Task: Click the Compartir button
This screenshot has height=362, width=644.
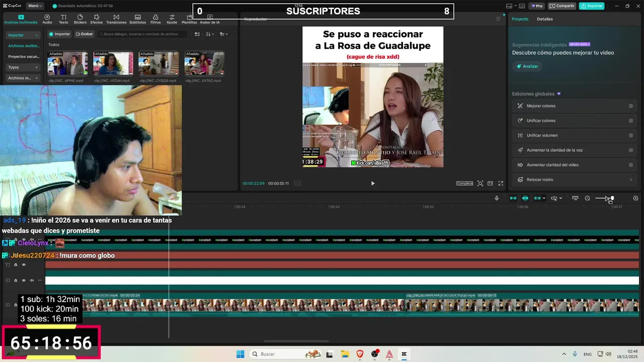Action: pos(562,6)
